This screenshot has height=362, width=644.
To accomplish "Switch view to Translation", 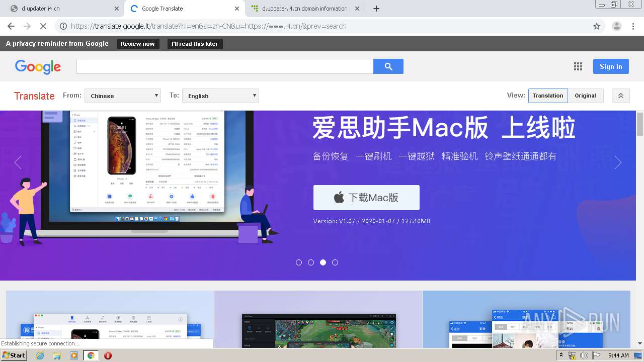I will tap(548, 96).
